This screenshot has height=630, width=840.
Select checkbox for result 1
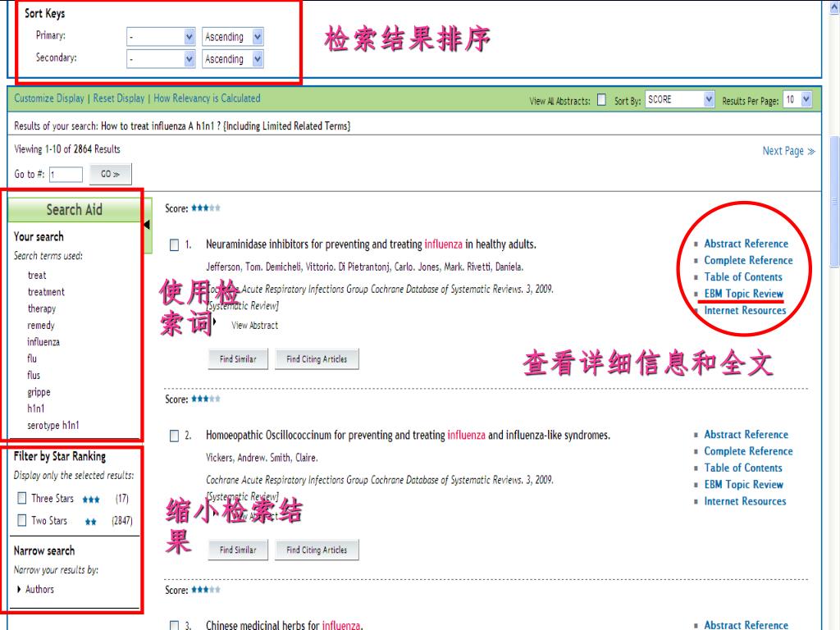(174, 244)
